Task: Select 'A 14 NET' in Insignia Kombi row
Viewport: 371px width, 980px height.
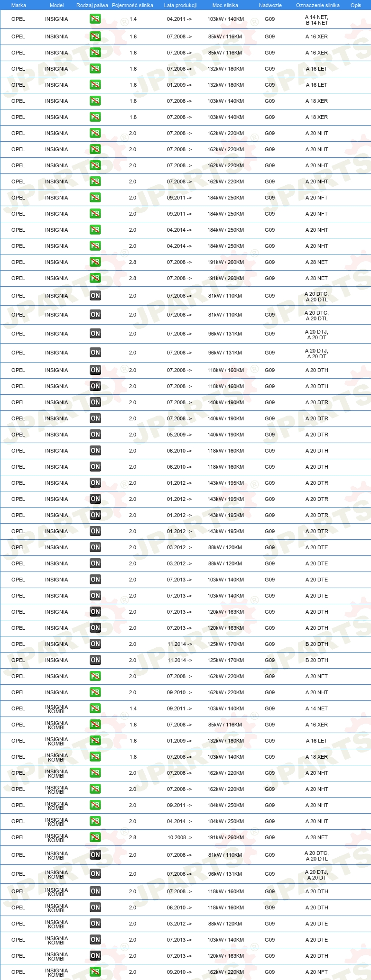Action: tap(316, 708)
